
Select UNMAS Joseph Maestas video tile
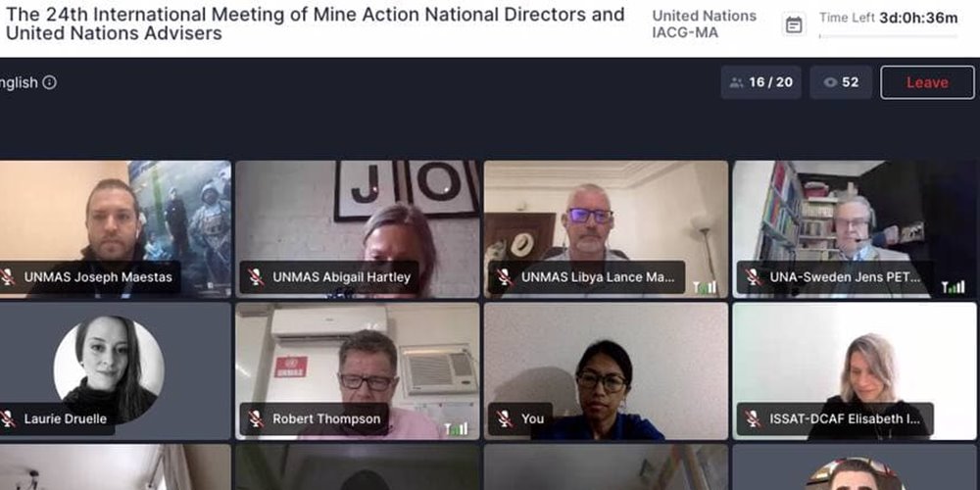[x=115, y=228]
